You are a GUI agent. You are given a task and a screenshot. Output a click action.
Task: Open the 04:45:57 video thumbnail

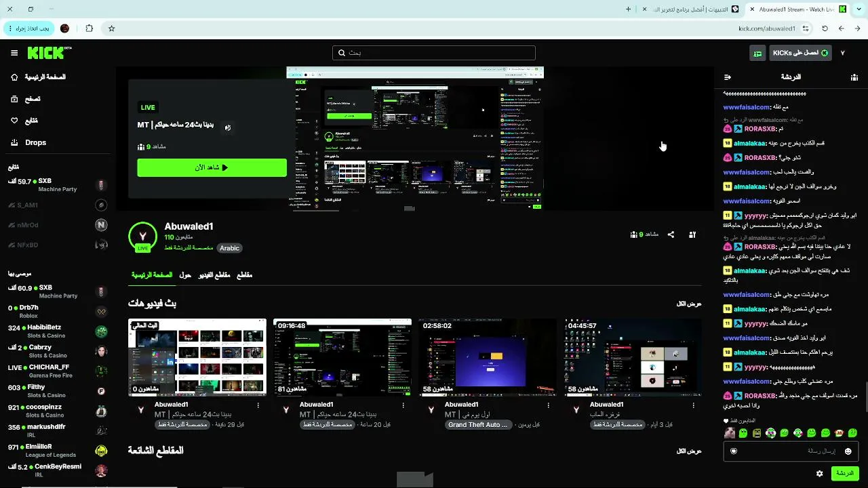click(633, 357)
